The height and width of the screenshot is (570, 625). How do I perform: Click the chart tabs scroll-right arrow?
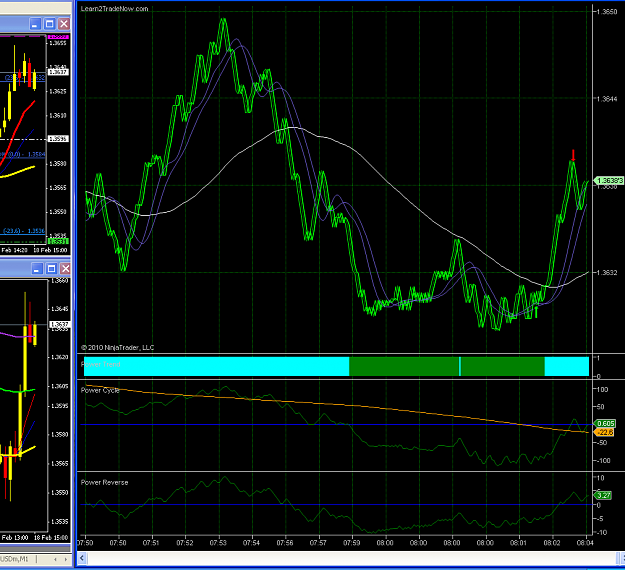(65, 559)
